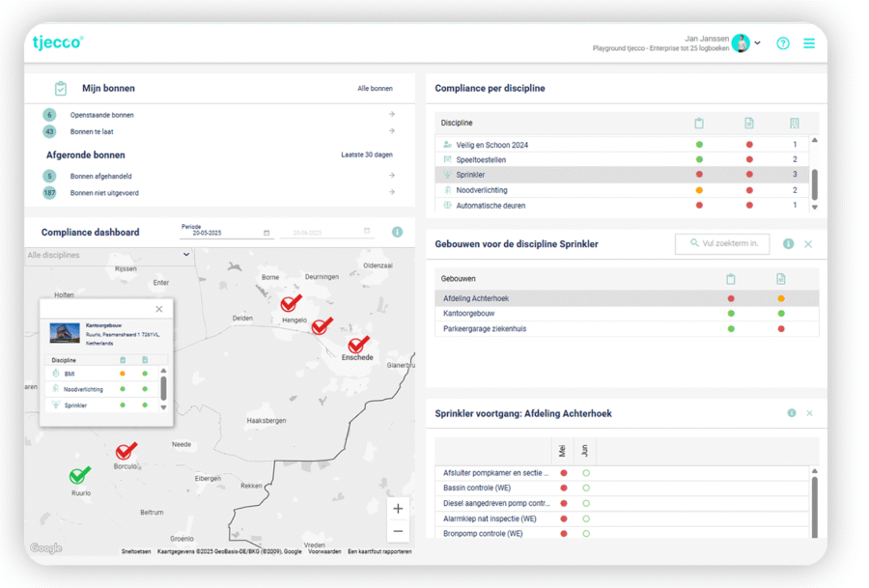Click the Bonnen niet uitgevoerd badge 187
This screenshot has height=588, width=869.
(x=49, y=193)
